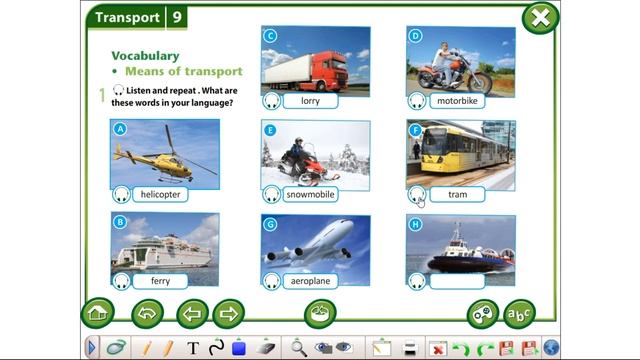Click the snowmobile word label
Image resolution: width=640 pixels, height=360 pixels.
point(310,195)
